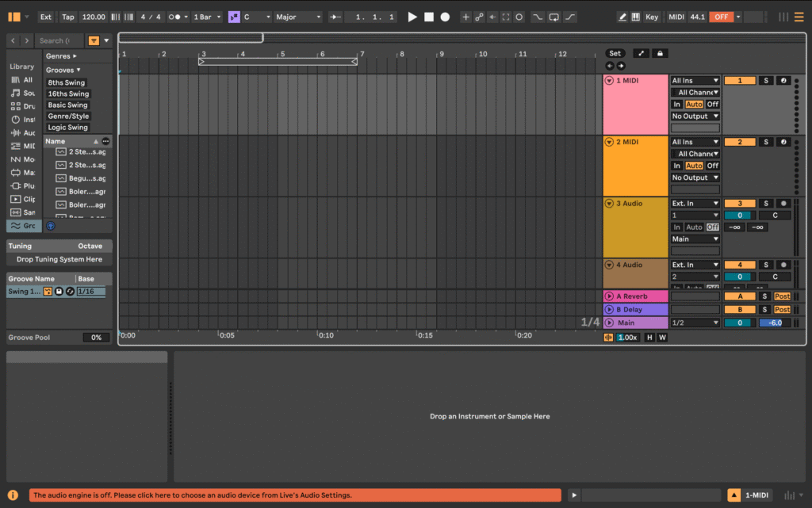Image resolution: width=812 pixels, height=508 pixels.
Task: Open the Plug-Ins category in browser
Action: (23, 185)
